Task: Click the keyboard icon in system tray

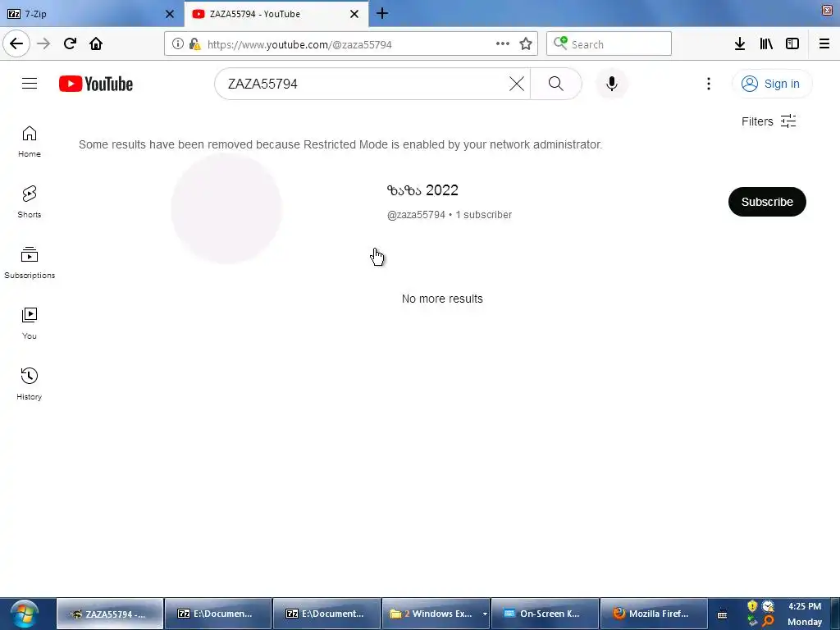Action: (x=722, y=614)
